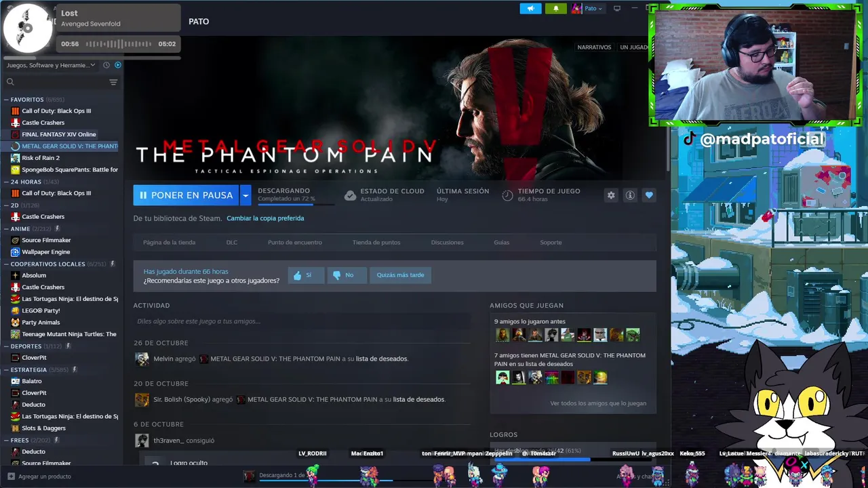The width and height of the screenshot is (868, 488).
Task: Open the green notifications bell
Action: (555, 8)
